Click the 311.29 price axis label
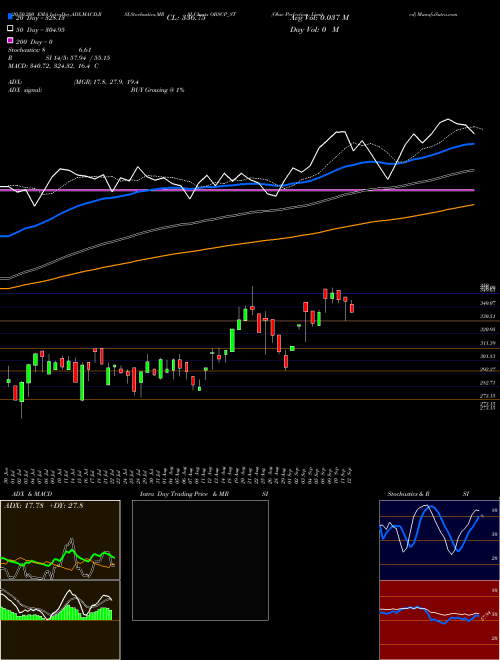This screenshot has height=660, width=500. (487, 343)
